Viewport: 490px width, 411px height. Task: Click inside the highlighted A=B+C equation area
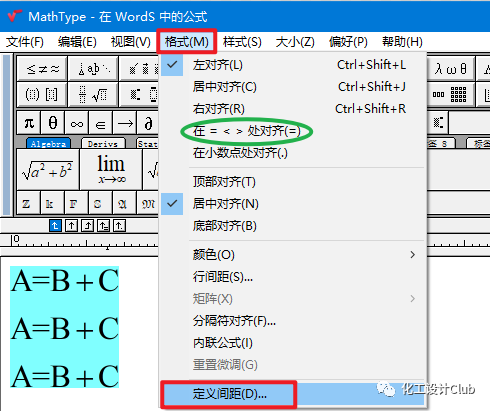click(x=64, y=327)
